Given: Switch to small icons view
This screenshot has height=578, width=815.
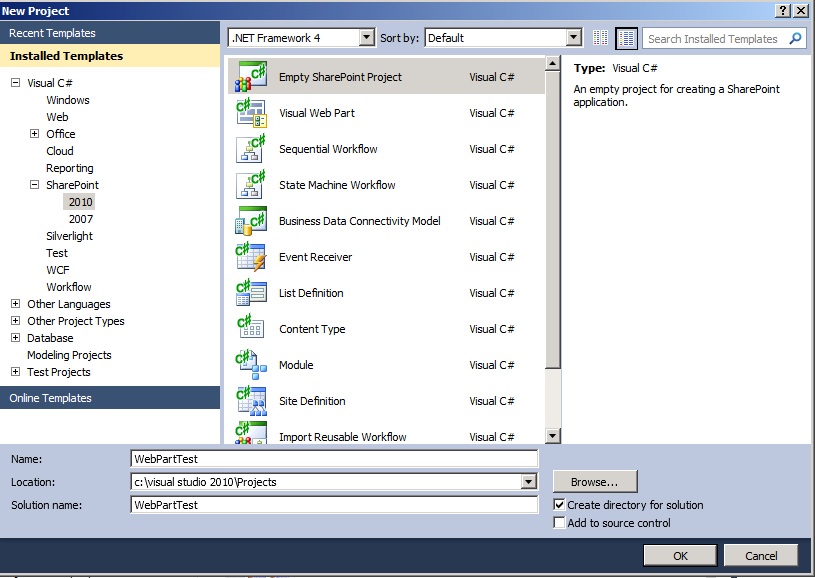Looking at the screenshot, I should (600, 38).
